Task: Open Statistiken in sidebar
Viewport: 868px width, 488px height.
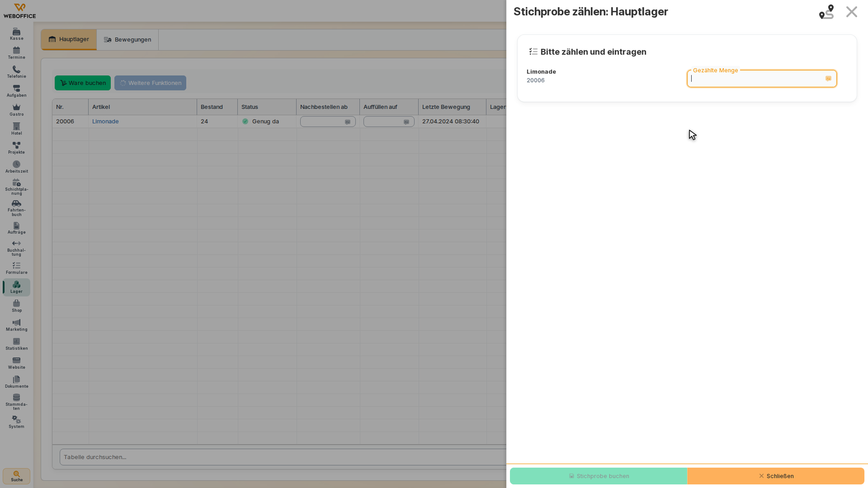Action: coord(16,344)
